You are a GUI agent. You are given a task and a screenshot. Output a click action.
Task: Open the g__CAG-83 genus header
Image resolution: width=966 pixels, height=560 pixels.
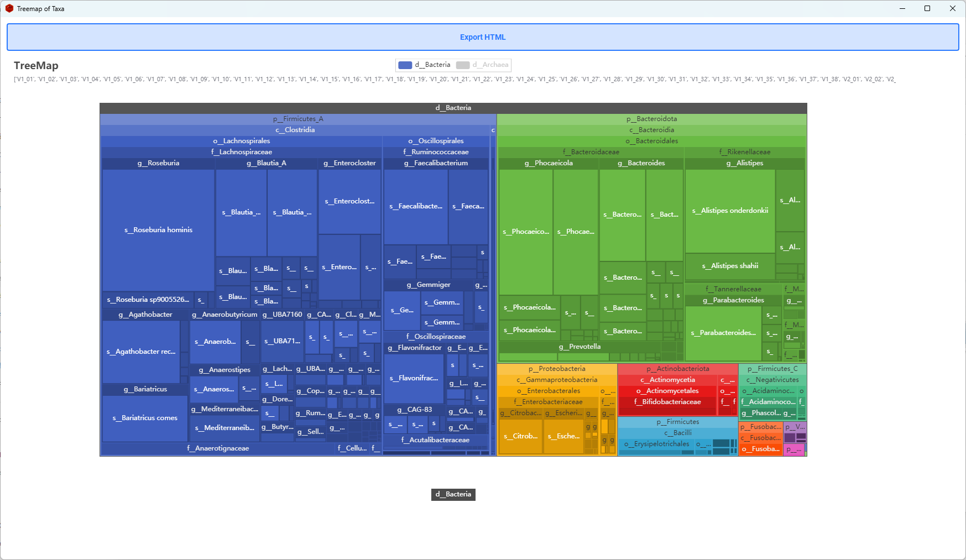point(415,410)
